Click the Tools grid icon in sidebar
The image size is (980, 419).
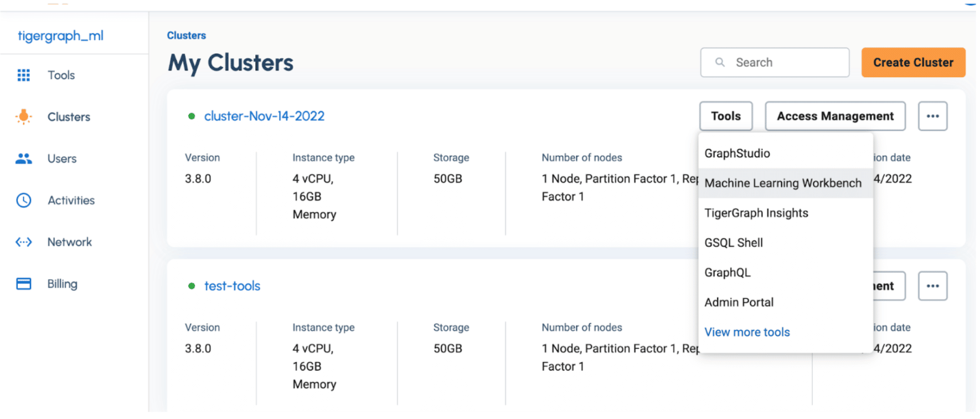coord(23,75)
